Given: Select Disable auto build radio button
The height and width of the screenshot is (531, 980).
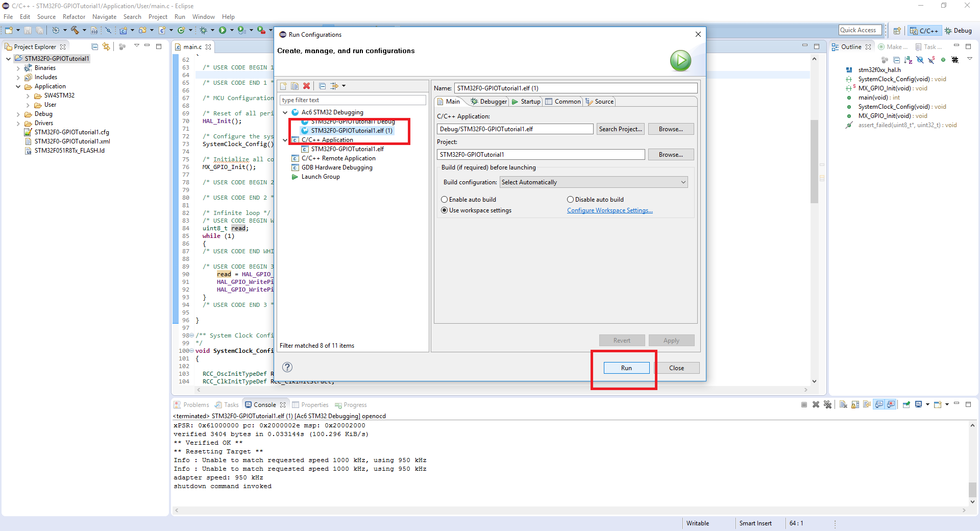Looking at the screenshot, I should coord(570,200).
